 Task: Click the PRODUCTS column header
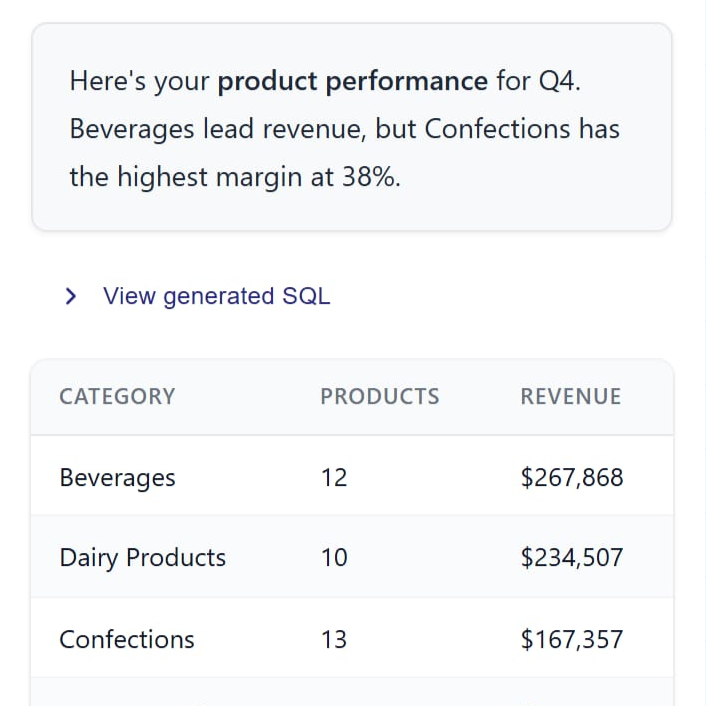coord(379,397)
